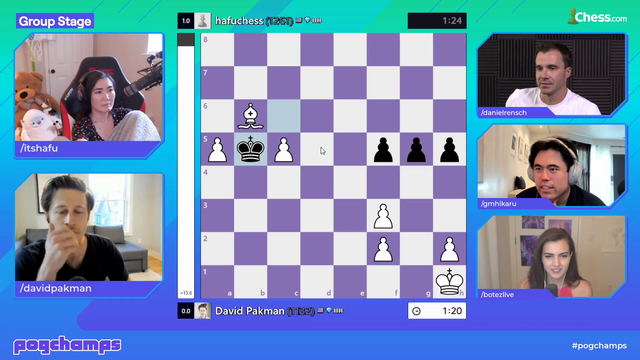Click the +13.6 evaluation value
640x360 pixels.
(186, 293)
